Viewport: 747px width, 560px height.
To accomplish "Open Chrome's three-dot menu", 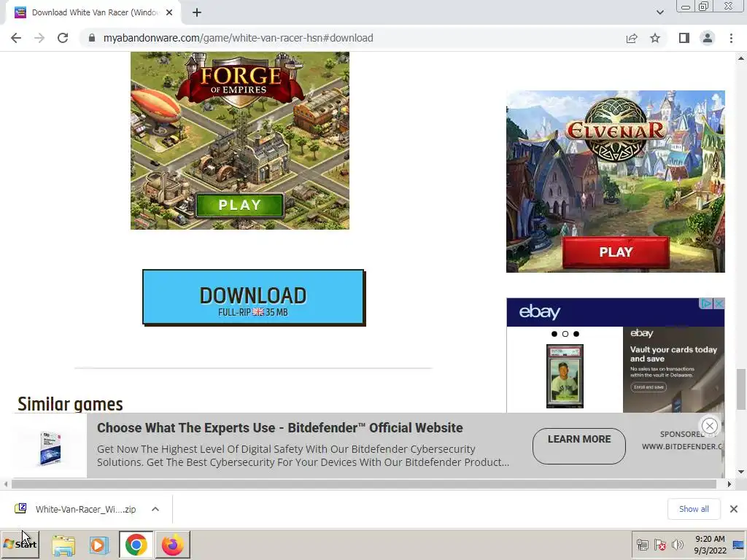I will (731, 38).
